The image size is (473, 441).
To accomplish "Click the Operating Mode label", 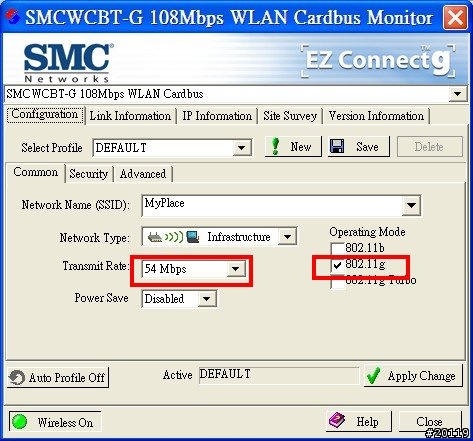I will coord(367,232).
